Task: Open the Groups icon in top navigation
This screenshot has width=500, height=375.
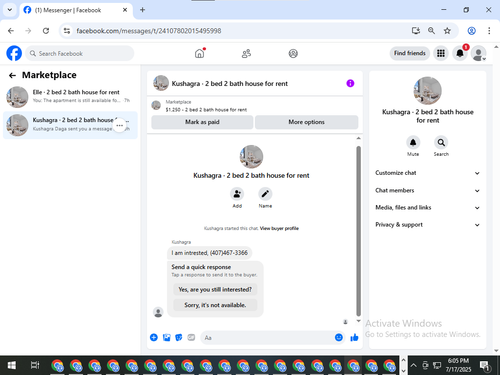Action: click(x=293, y=53)
